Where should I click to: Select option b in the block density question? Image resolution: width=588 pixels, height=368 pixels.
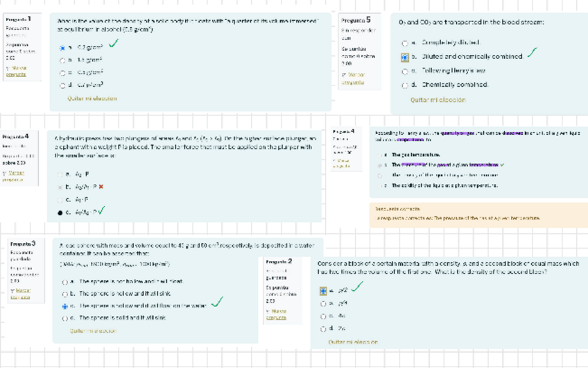click(x=323, y=303)
